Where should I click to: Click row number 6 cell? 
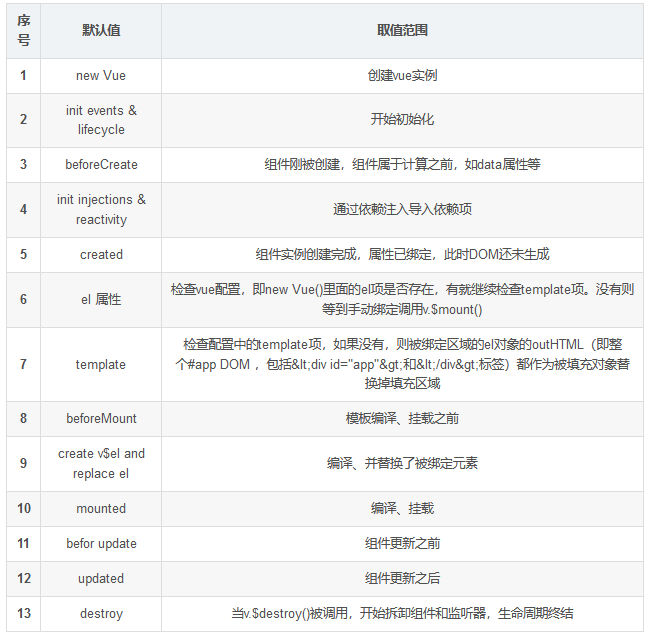point(24,300)
